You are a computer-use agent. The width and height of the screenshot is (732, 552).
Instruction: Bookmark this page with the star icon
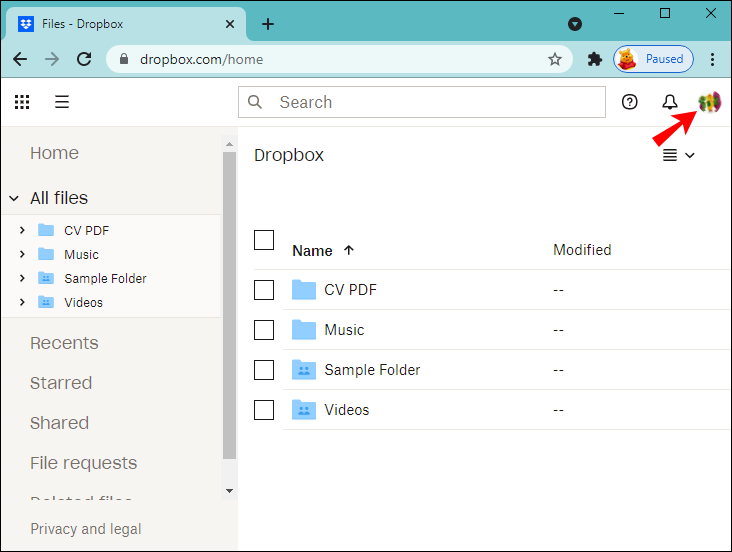(x=555, y=59)
